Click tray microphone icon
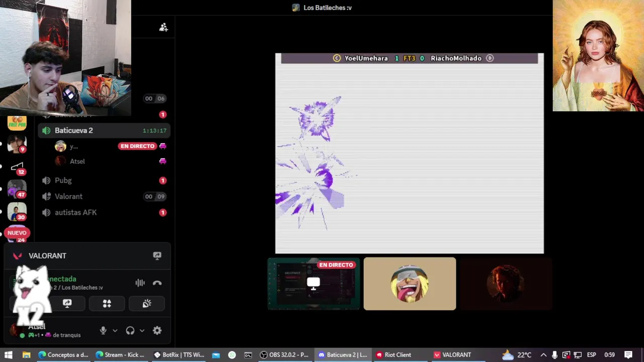The image size is (644, 362). click(x=554, y=355)
